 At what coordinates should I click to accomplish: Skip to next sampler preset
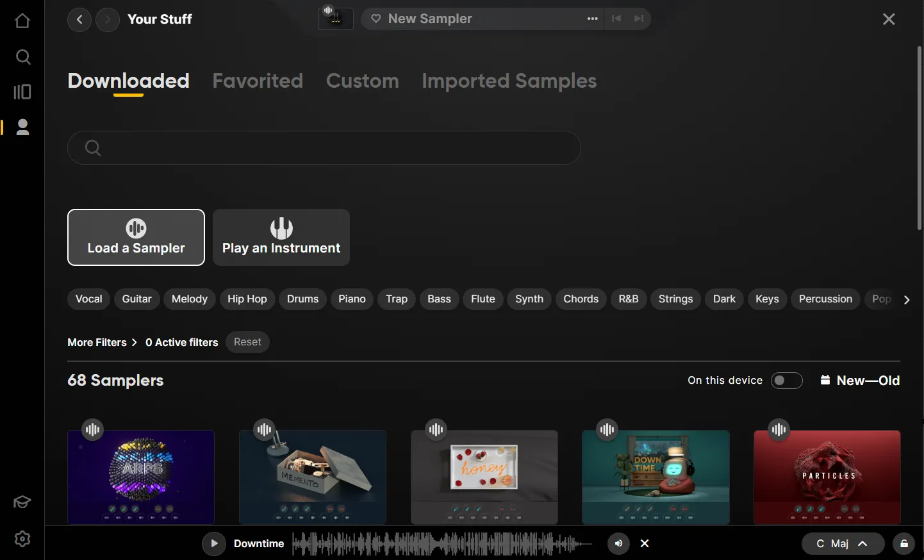click(639, 19)
